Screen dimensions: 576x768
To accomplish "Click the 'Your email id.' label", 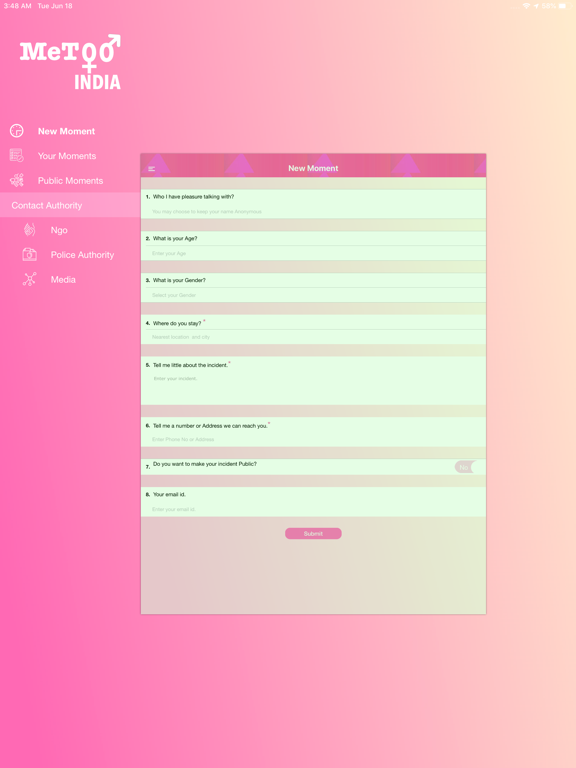I will pos(169,494).
